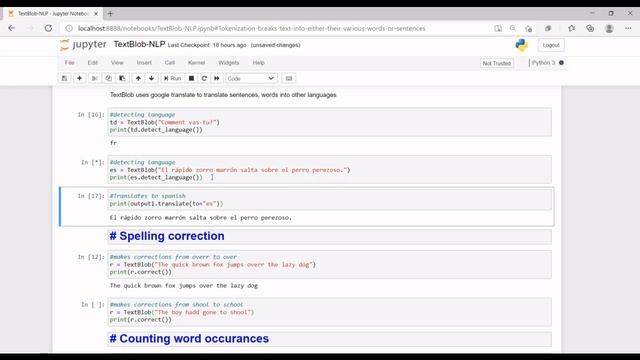Image resolution: width=640 pixels, height=360 pixels.
Task: Open the Widgets menu
Action: (229, 62)
